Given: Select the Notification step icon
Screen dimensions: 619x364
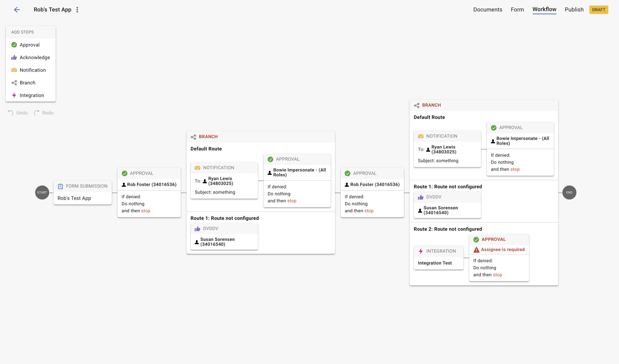Looking at the screenshot, I should 14,70.
